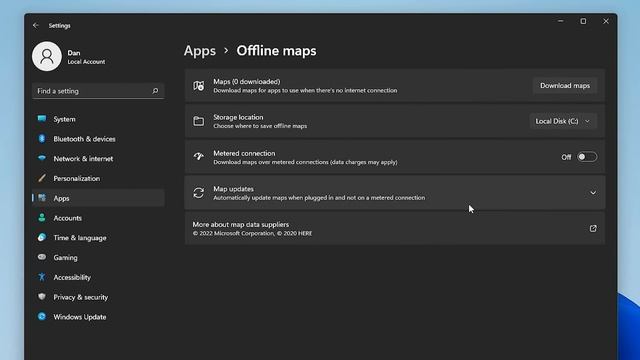Go to Gaming settings

click(x=98, y=258)
